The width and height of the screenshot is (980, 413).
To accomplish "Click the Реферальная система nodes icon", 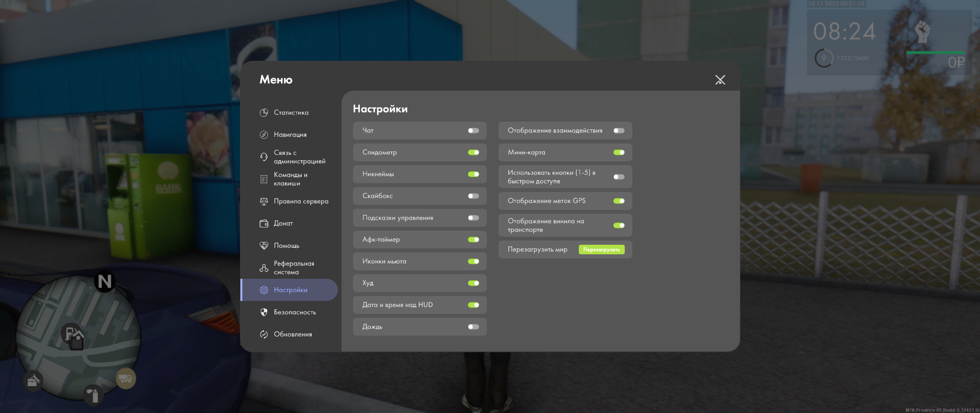I will [264, 268].
